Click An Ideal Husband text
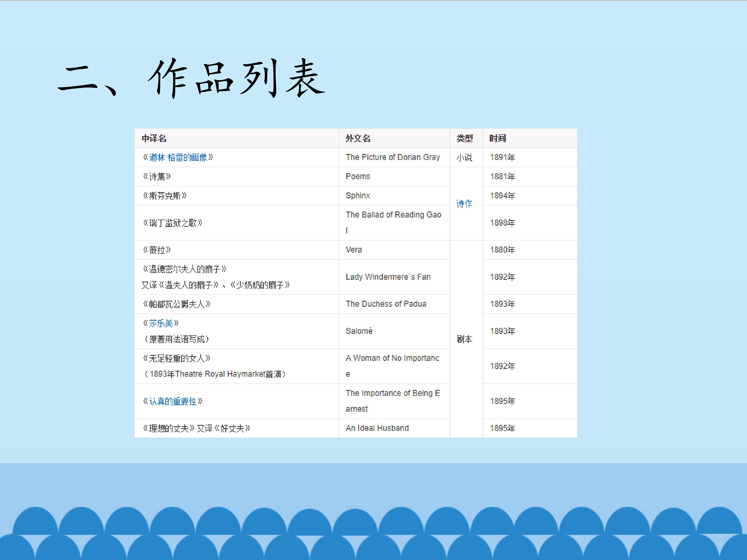The width and height of the screenshot is (747, 560). pyautogui.click(x=377, y=428)
